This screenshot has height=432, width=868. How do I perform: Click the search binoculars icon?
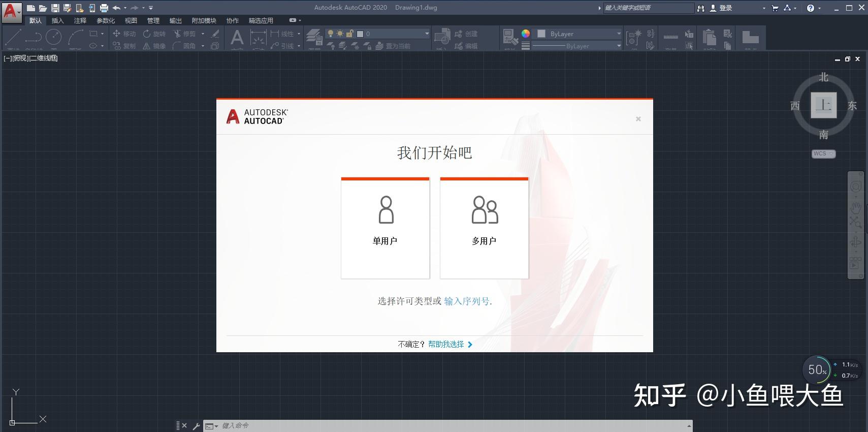(701, 8)
